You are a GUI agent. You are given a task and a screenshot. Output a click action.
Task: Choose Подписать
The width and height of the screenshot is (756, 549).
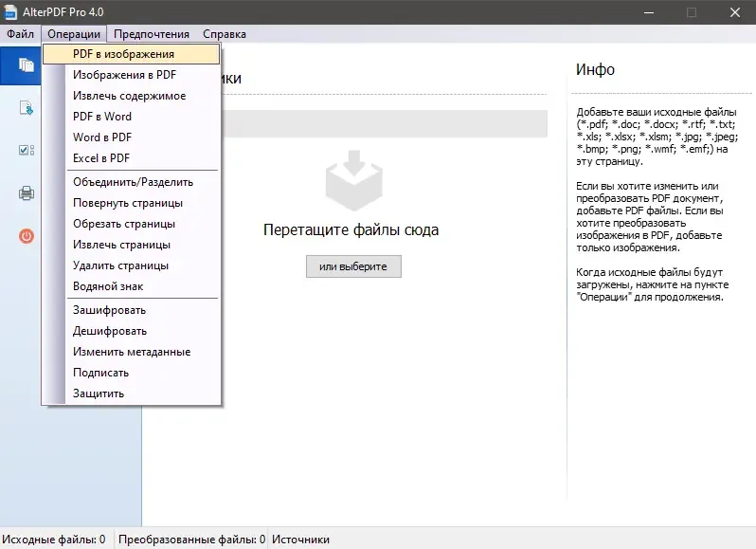tap(131, 372)
